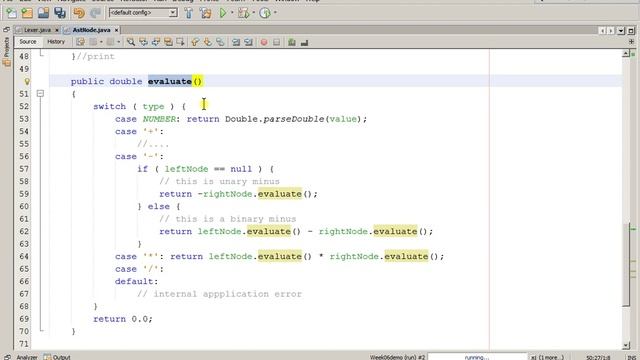640x360 pixels.
Task: Click the restore window group icon above Projects
Action: click(x=6, y=30)
